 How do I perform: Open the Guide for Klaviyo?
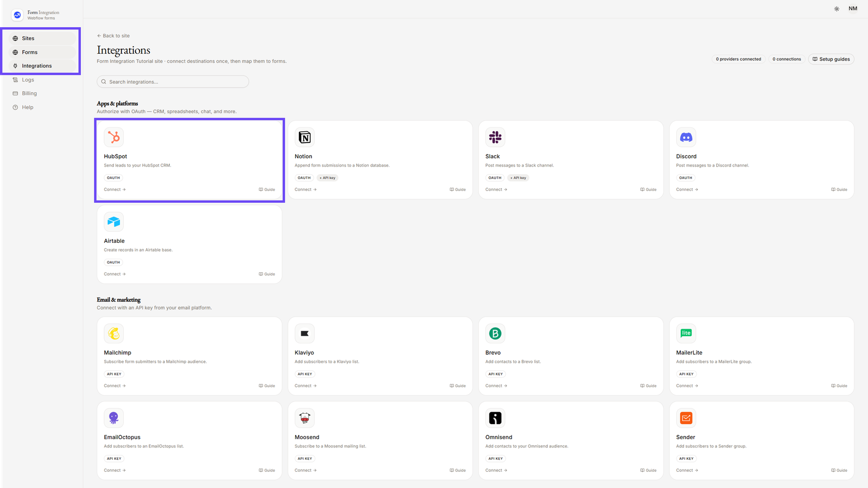(x=458, y=386)
